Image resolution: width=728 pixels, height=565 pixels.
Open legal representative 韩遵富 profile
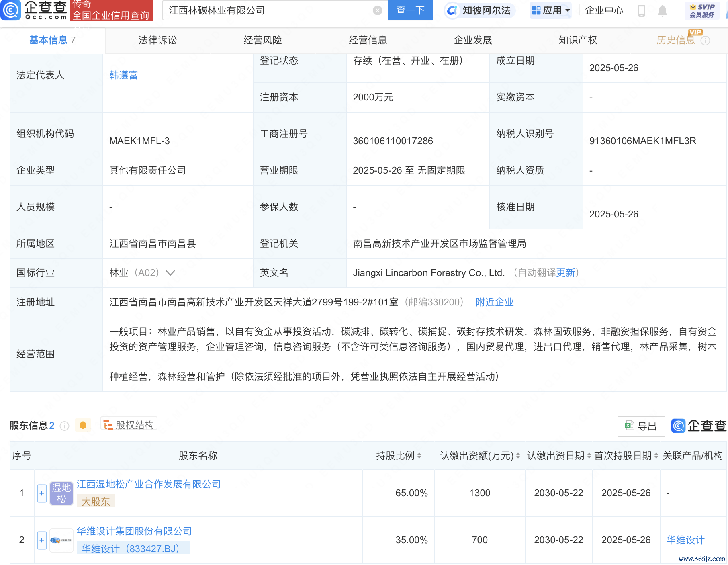coord(124,75)
